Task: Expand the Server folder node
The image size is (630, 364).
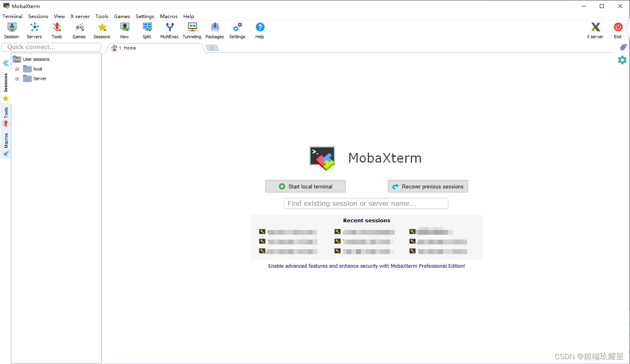Action: [x=17, y=79]
